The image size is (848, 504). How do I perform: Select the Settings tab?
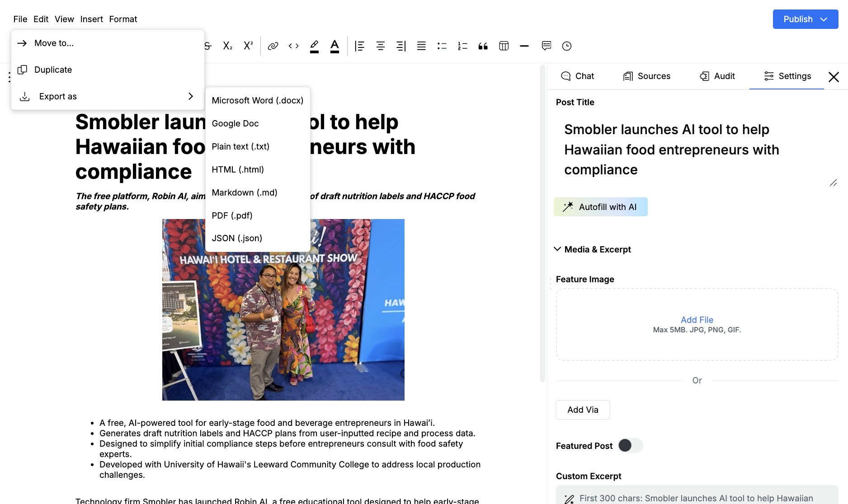(787, 76)
